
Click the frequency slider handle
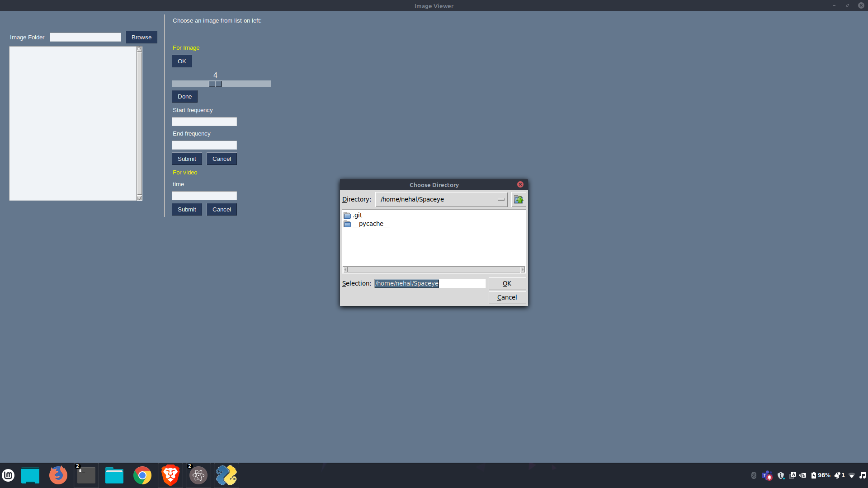216,84
